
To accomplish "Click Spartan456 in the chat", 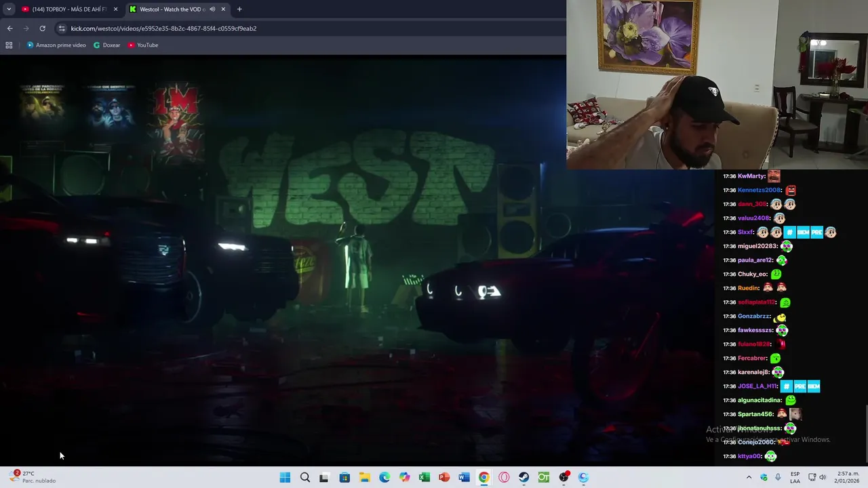I will coord(755,414).
